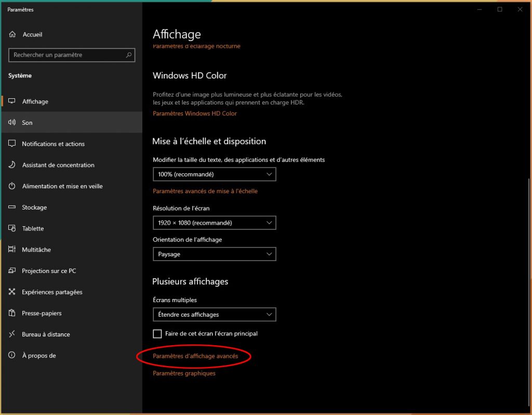Screen dimensions: 532x415
Task: Expand the 1920 × 1080 resolution dropdown
Action: tap(214, 223)
